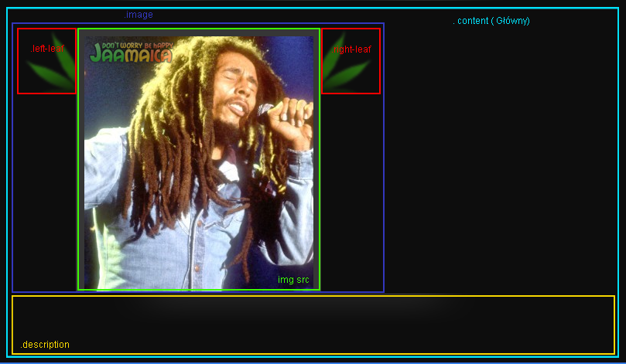Select the red right-leaf label
This screenshot has height=364, width=626.
pyautogui.click(x=351, y=49)
